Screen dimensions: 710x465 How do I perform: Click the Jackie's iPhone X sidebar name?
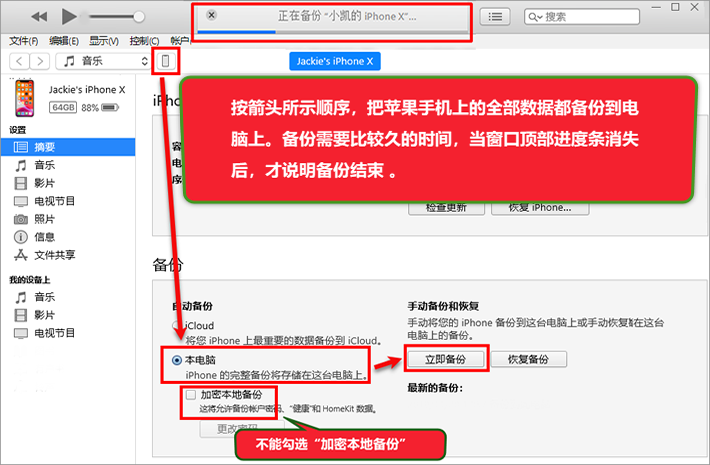click(x=87, y=90)
